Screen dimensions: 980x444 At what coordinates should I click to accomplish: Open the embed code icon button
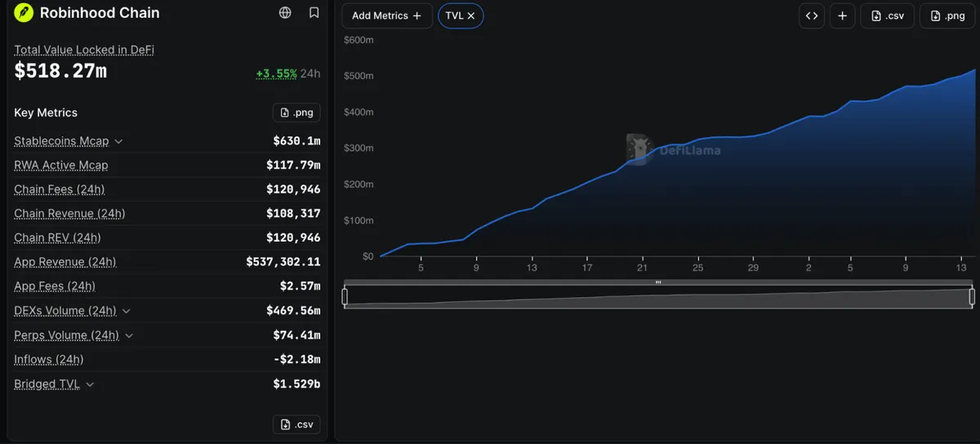point(812,16)
